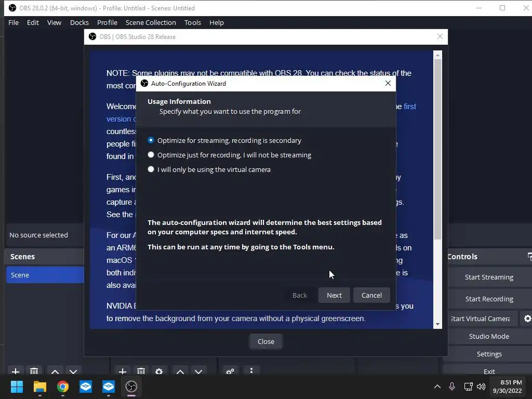
Task: Pop out the Controls dock icon
Action: (529, 256)
